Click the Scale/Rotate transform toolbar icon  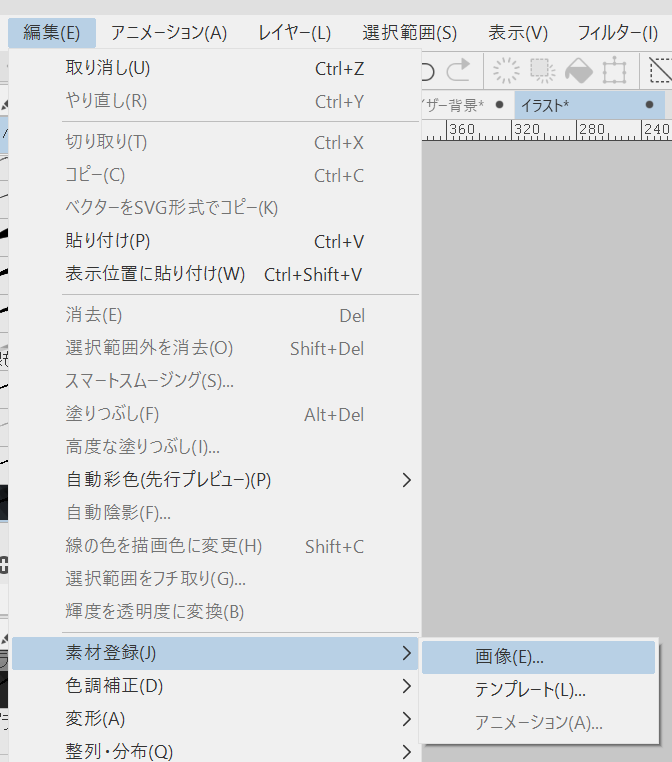(614, 71)
